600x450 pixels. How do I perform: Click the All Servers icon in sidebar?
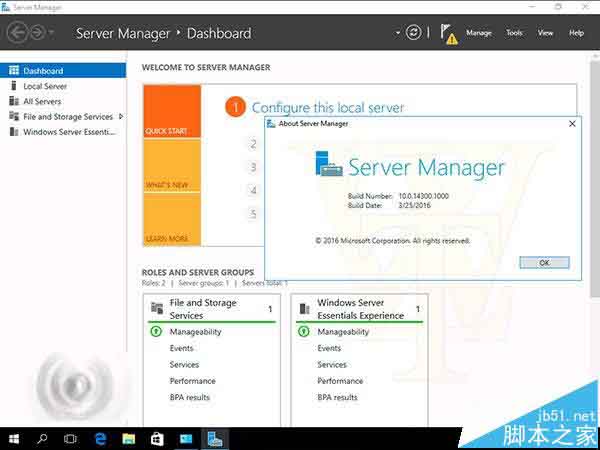click(14, 101)
